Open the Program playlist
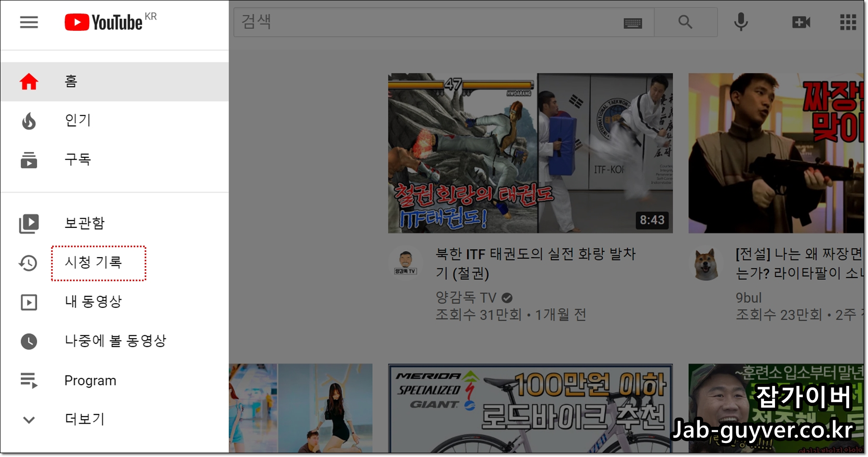Image resolution: width=868 pixels, height=457 pixels. pyautogui.click(x=114, y=381)
